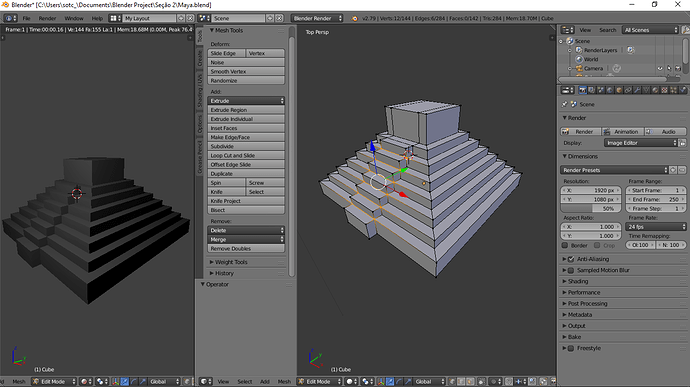The width and height of the screenshot is (690, 387).
Task: Click the Blender logo icon in info header
Action: pos(355,18)
